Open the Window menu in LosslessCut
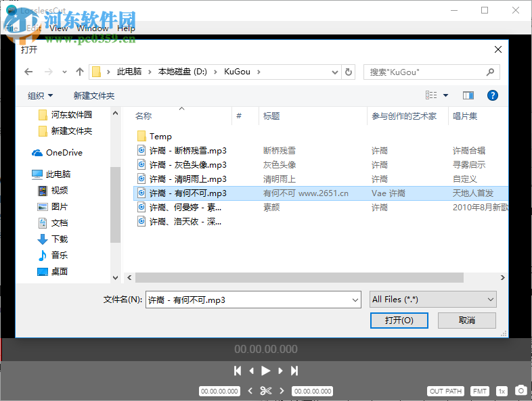The height and width of the screenshot is (401, 532). point(93,28)
